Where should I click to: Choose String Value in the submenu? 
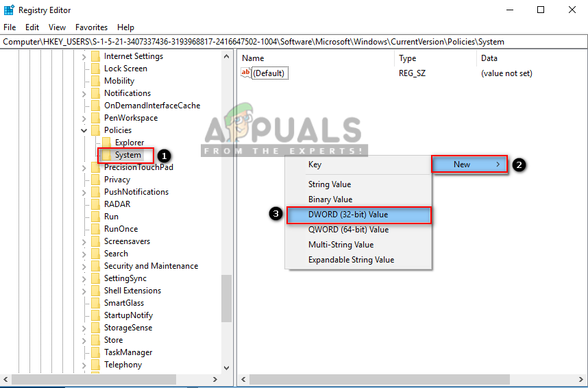coord(359,184)
